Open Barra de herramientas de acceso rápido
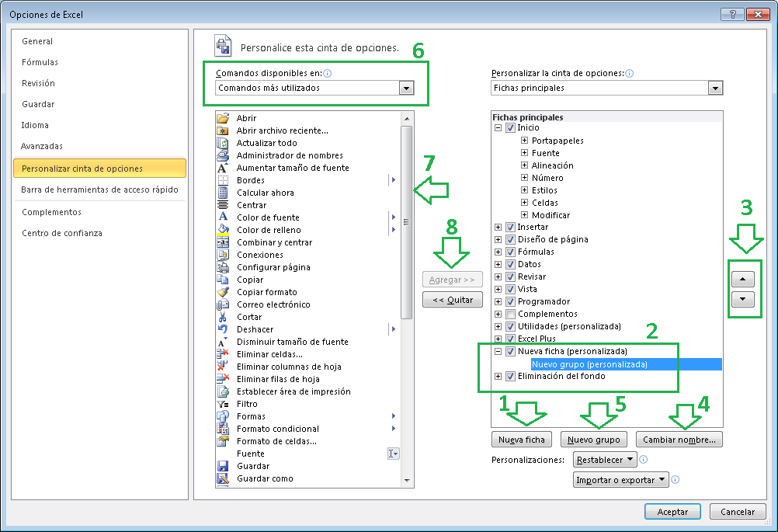Image resolution: width=778 pixels, height=532 pixels. coord(99,190)
